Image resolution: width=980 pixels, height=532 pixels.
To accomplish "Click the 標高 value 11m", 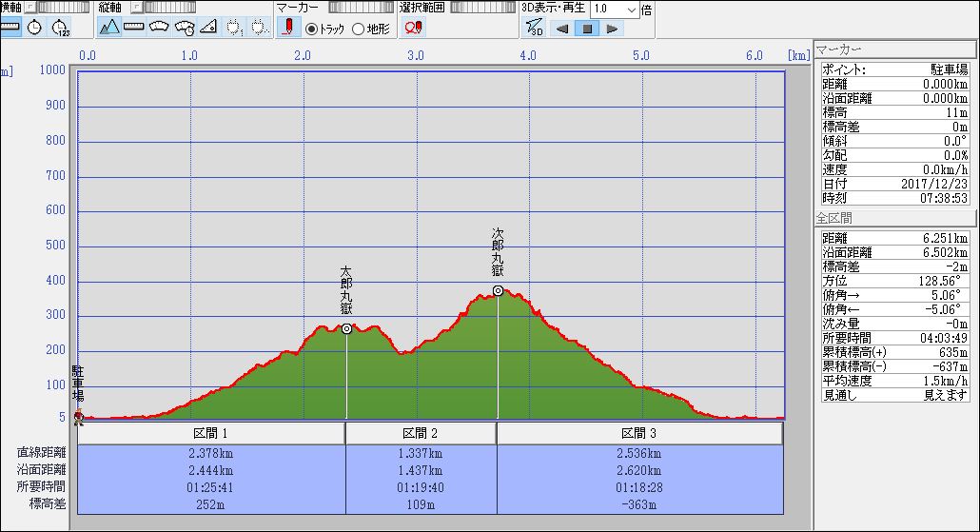I will click(x=957, y=112).
